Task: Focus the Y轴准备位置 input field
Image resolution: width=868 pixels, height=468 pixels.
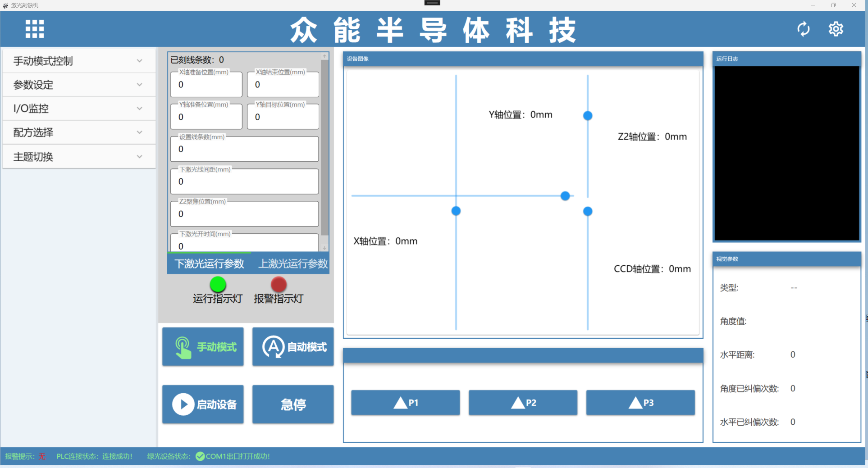Action: 206,117
